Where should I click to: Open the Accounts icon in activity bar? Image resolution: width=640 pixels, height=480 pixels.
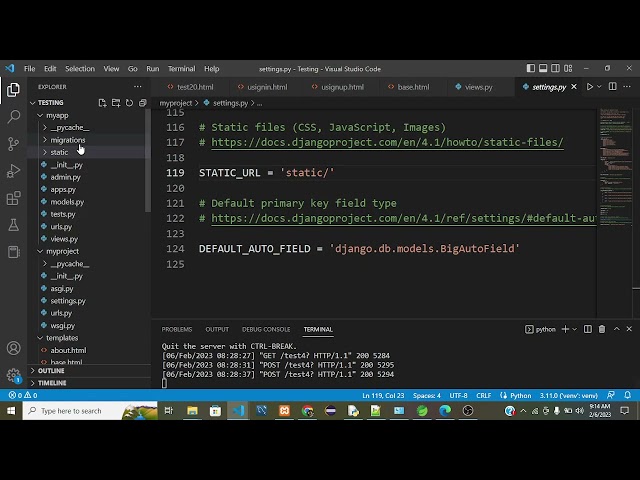[13, 348]
